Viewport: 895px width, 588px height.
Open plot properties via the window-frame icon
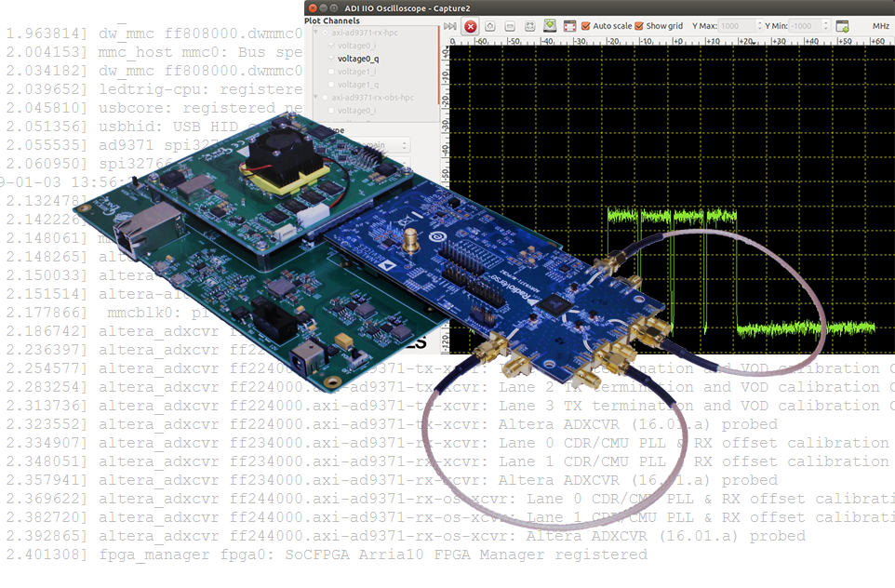click(x=568, y=26)
